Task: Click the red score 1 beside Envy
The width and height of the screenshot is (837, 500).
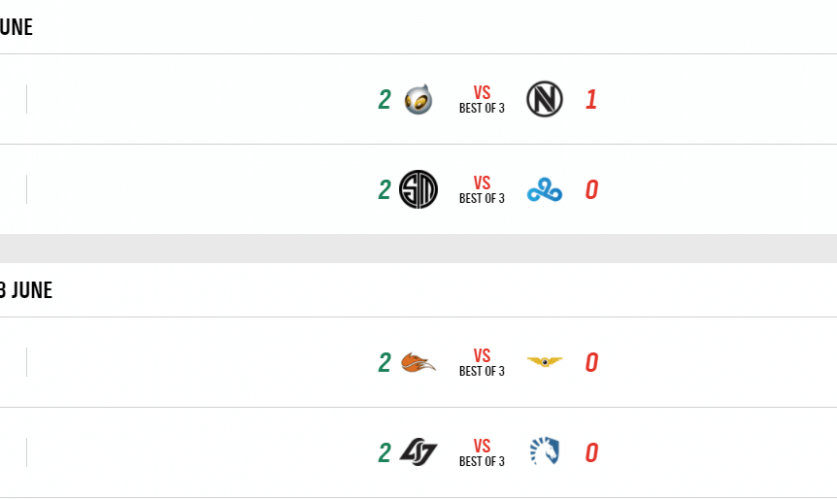Action: pos(591,100)
